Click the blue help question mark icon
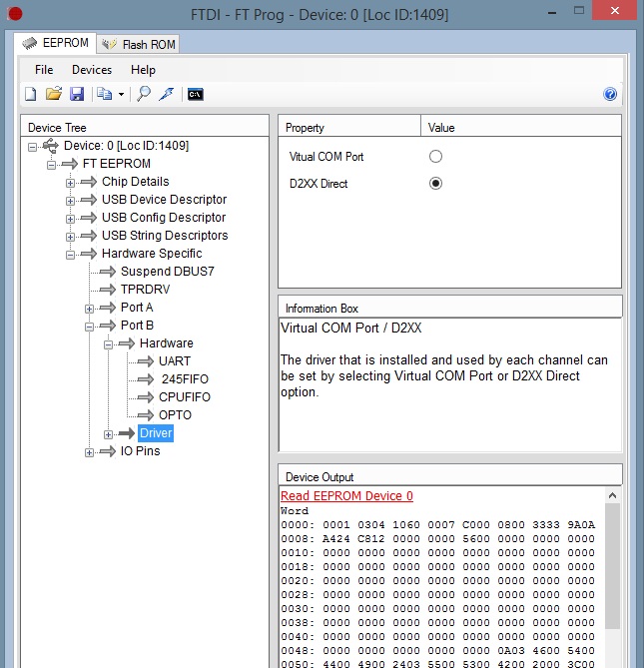 point(610,94)
